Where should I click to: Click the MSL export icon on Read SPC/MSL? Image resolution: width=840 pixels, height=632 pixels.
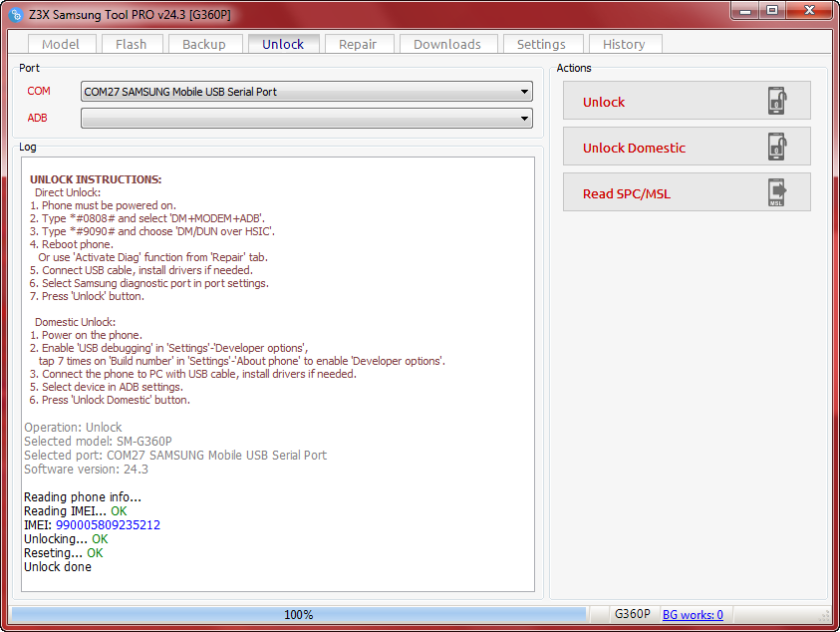(777, 192)
